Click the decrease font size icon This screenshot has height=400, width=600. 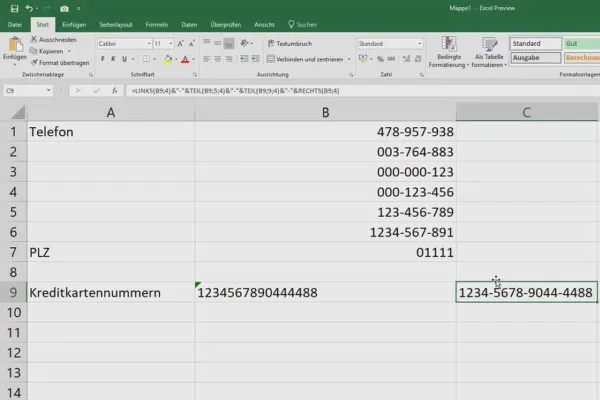(x=191, y=44)
